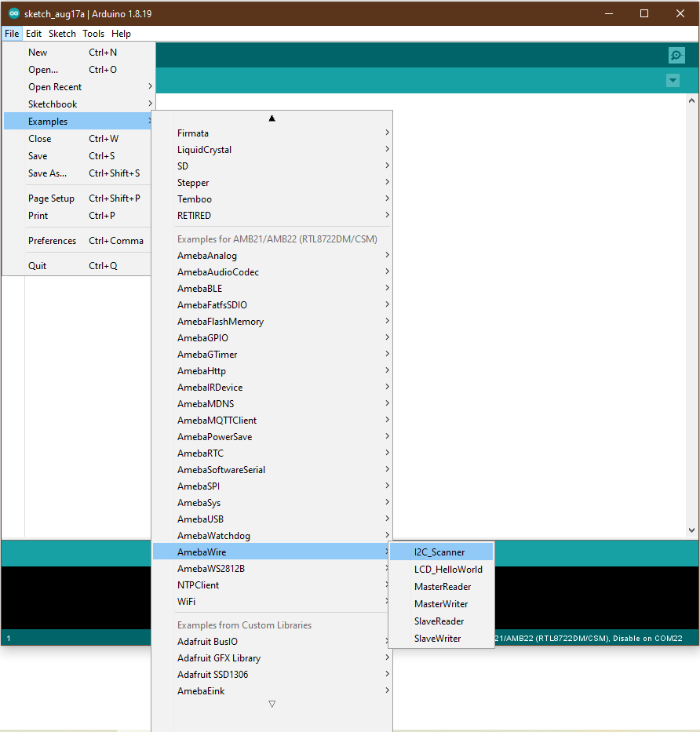Select the Examples menu entry
This screenshot has height=732, width=700.
tap(78, 122)
